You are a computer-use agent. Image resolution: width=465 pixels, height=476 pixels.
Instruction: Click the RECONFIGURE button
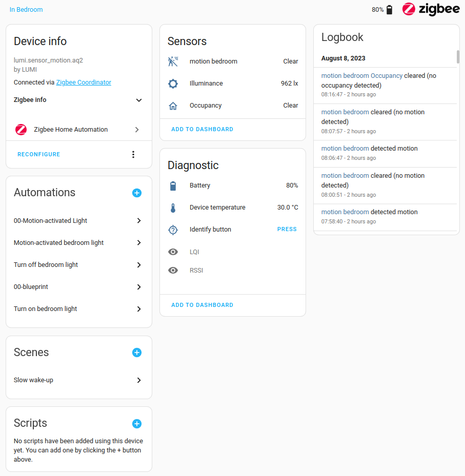[39, 154]
